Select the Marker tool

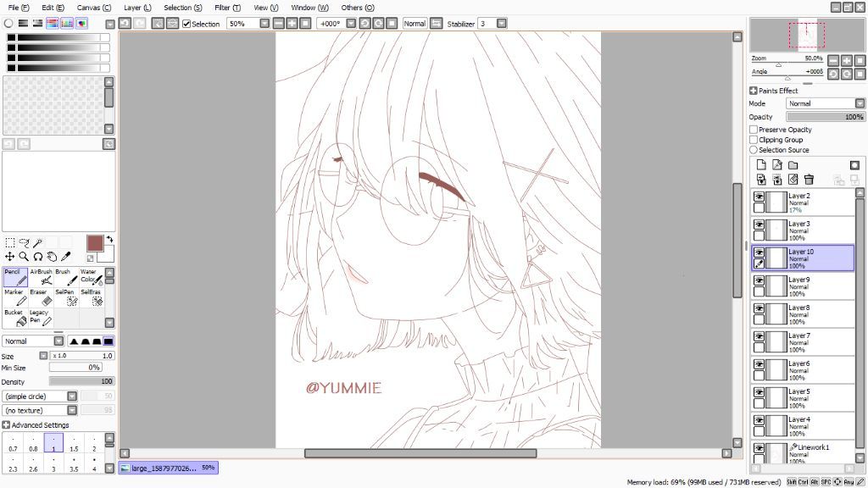[15, 297]
